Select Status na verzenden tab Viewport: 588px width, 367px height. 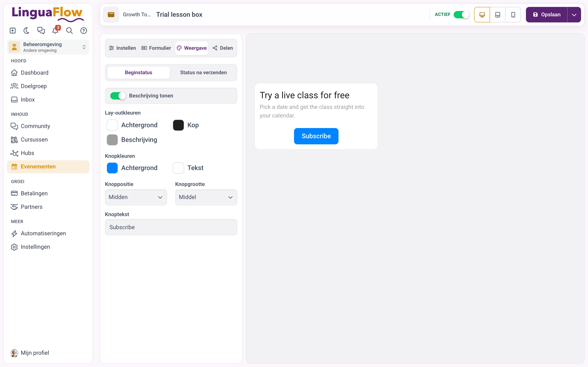[203, 73]
